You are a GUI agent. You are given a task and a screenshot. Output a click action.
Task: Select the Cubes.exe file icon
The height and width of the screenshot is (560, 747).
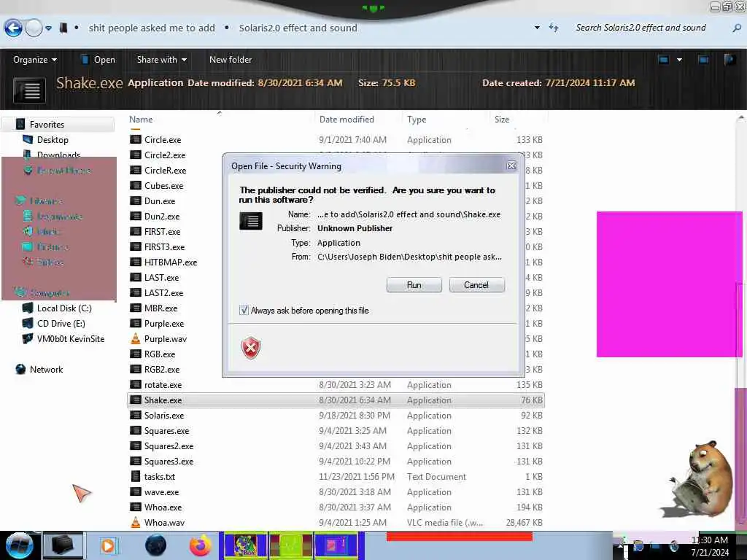135,185
